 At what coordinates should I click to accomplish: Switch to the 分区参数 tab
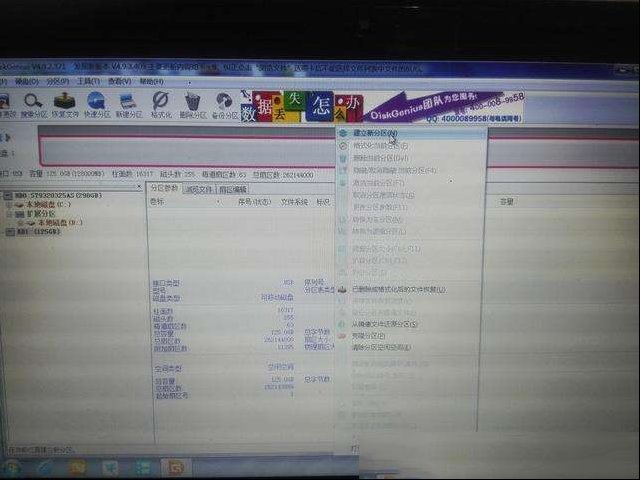[x=164, y=188]
